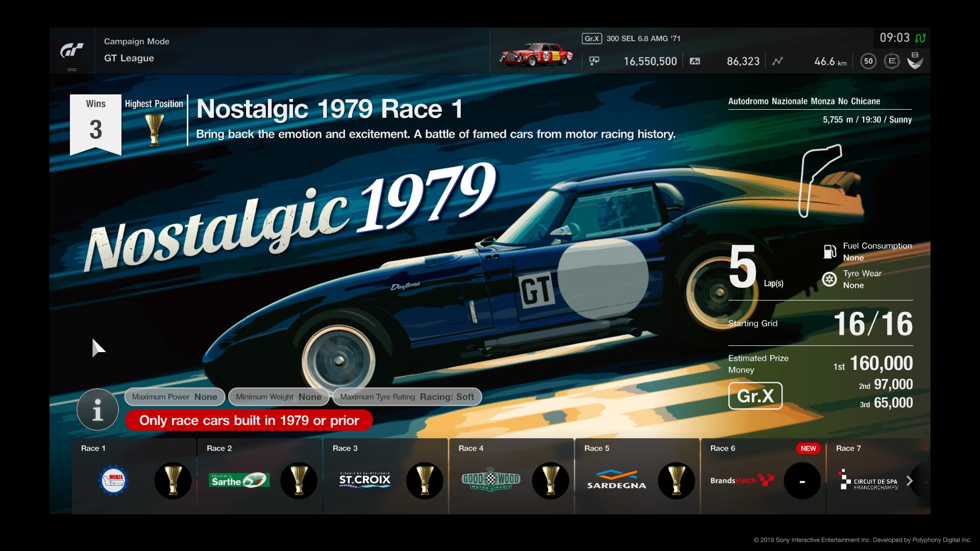The height and width of the screenshot is (551, 980).
Task: Click the Maximum Tyre Rating Racing Soft pill
Action: (x=407, y=397)
